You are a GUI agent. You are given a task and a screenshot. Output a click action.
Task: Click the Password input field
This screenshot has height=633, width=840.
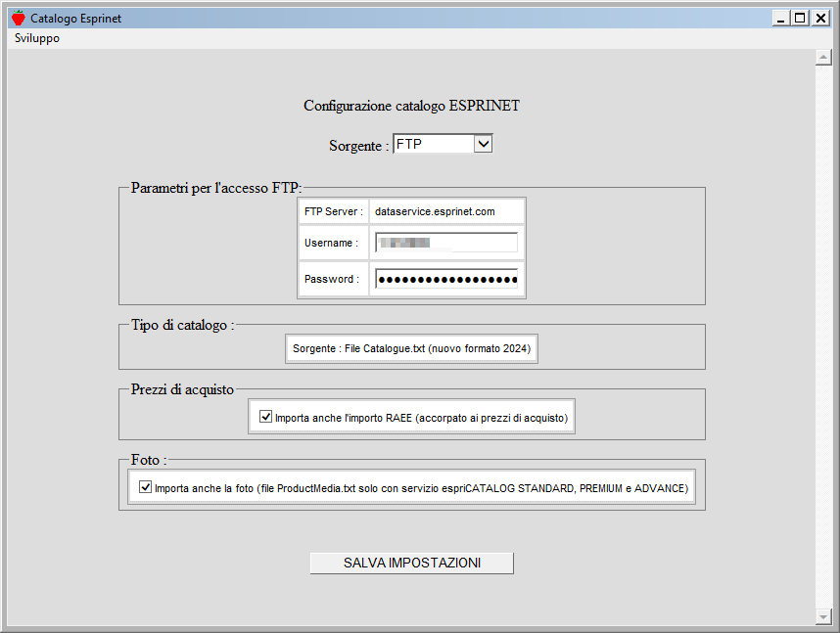point(446,279)
